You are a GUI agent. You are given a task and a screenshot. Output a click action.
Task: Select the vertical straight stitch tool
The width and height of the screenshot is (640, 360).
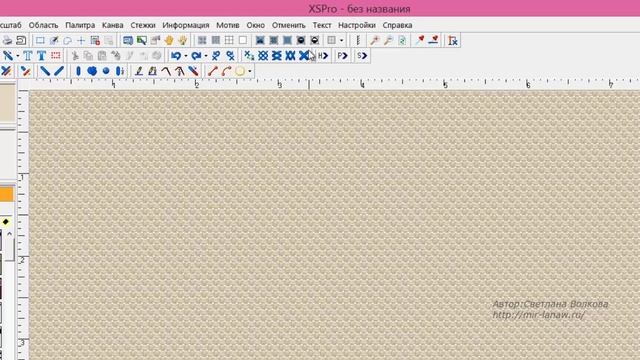(x=78, y=71)
